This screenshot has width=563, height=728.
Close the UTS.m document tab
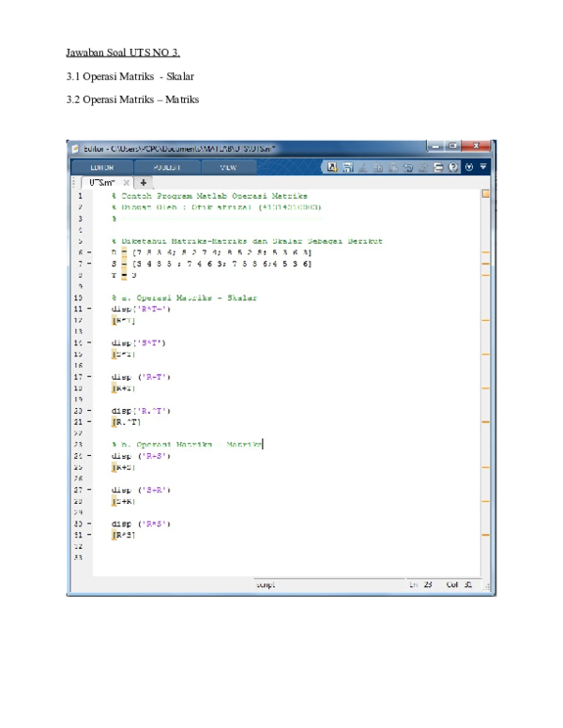click(127, 183)
